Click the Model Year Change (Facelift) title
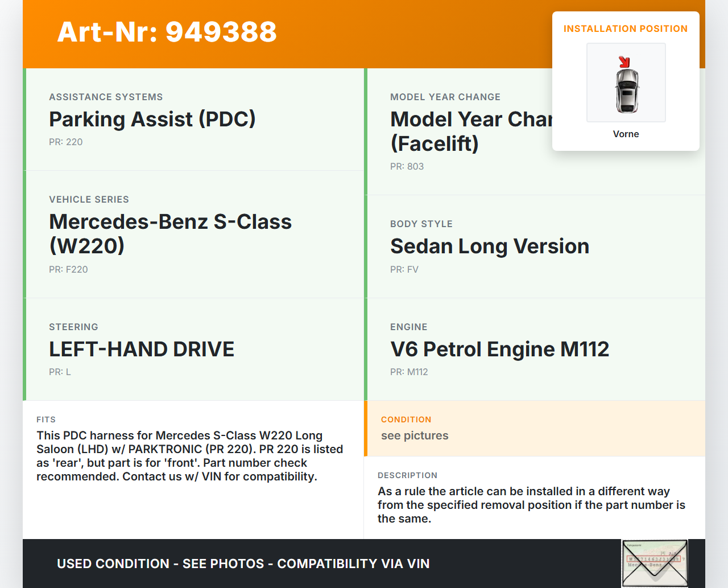This screenshot has height=588, width=728. tap(471, 131)
